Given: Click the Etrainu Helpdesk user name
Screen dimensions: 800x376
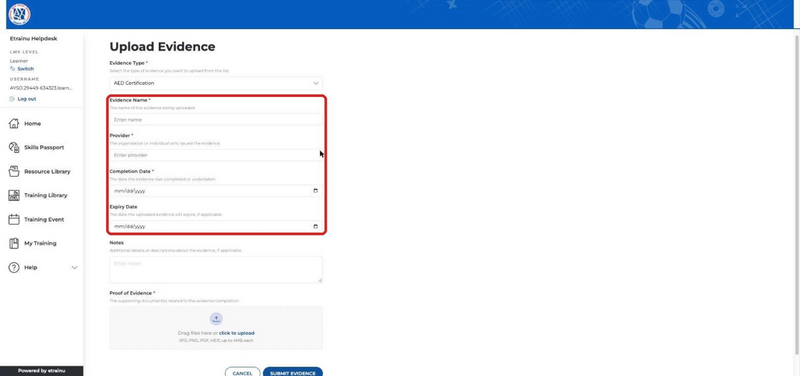Looking at the screenshot, I should tap(34, 39).
